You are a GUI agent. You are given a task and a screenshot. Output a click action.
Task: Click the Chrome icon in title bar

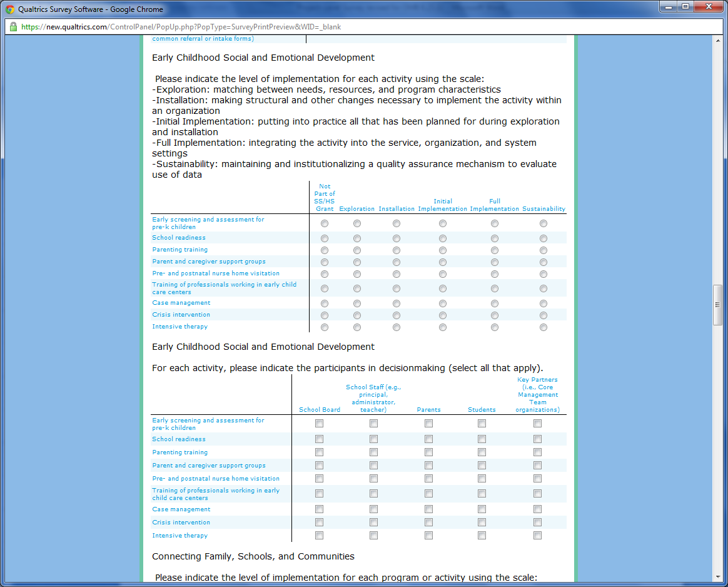click(9, 9)
